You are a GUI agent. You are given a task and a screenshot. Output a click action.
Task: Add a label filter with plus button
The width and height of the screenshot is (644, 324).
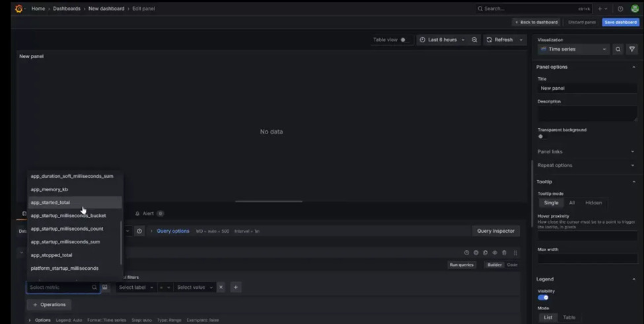pos(236,288)
